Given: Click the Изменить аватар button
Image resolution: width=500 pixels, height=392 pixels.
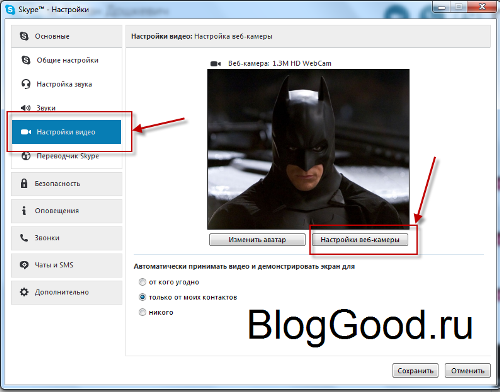Looking at the screenshot, I should 257,239.
